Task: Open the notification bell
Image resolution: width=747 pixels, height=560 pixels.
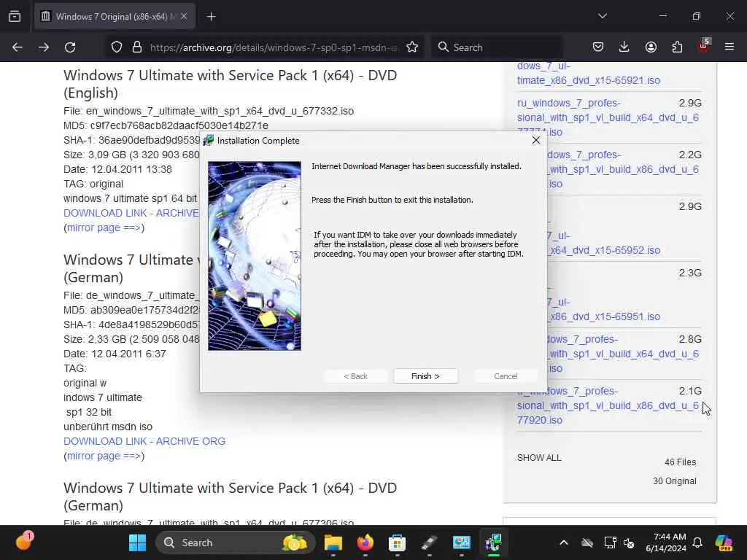Action: tap(697, 542)
